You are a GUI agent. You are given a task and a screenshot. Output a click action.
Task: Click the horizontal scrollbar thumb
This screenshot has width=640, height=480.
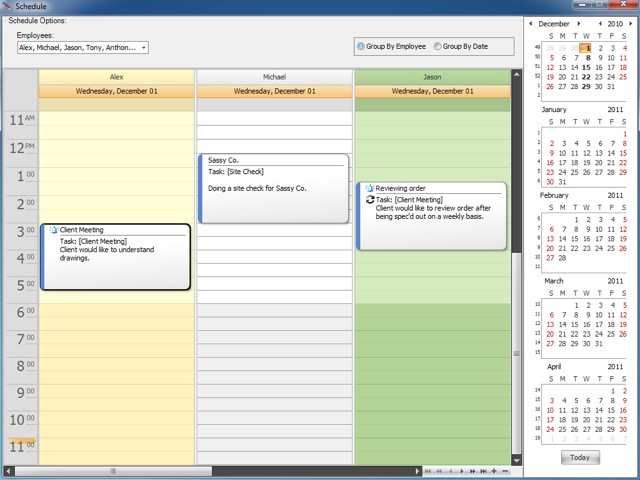coord(112,470)
